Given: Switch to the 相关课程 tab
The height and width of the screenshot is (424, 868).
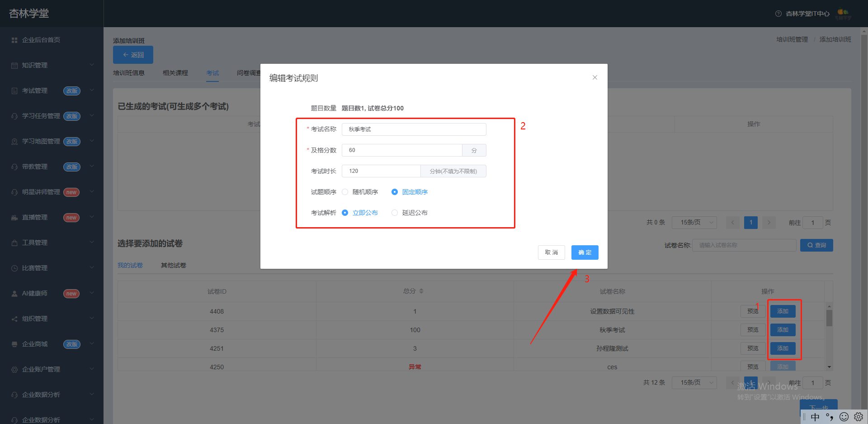Looking at the screenshot, I should pyautogui.click(x=175, y=73).
